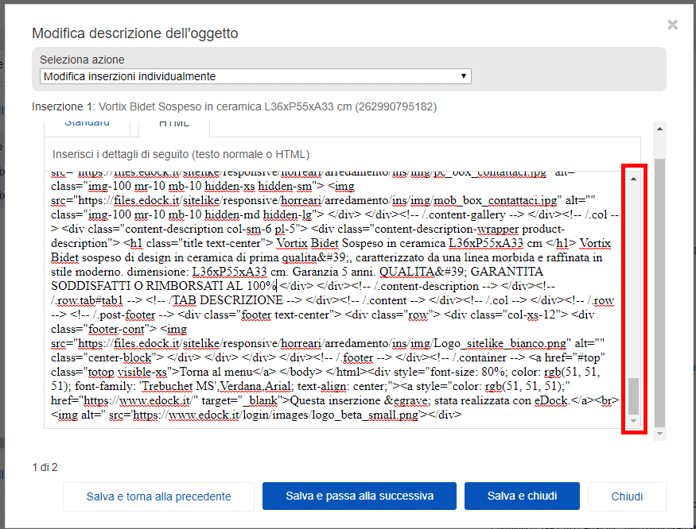Click the outer panel scrollbar down arrow
The height and width of the screenshot is (529, 696).
pyautogui.click(x=659, y=436)
